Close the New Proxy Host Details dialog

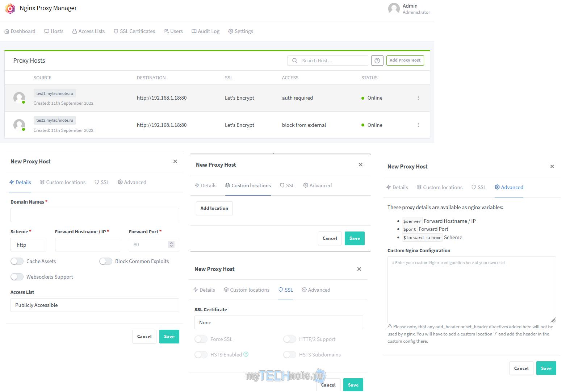(x=175, y=161)
